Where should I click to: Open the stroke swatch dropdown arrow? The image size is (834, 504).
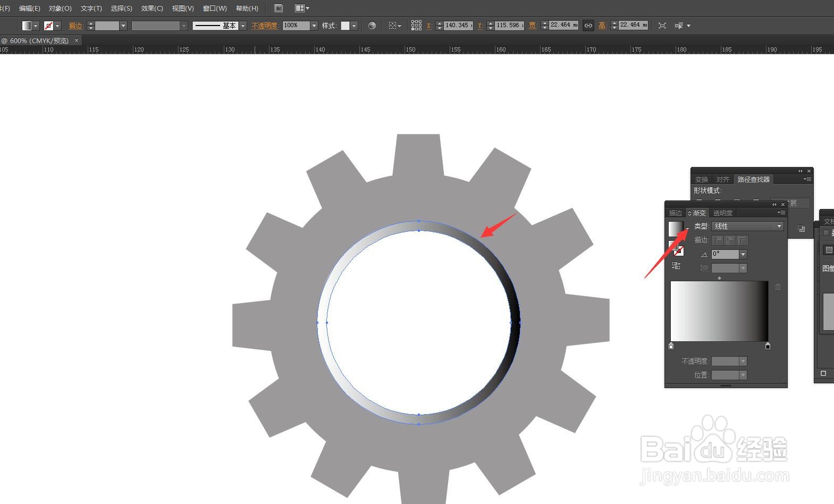point(57,26)
